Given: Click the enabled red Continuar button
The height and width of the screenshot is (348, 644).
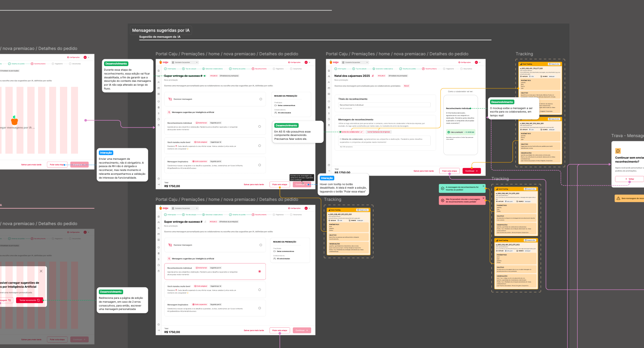Looking at the screenshot, I should click(x=471, y=171).
